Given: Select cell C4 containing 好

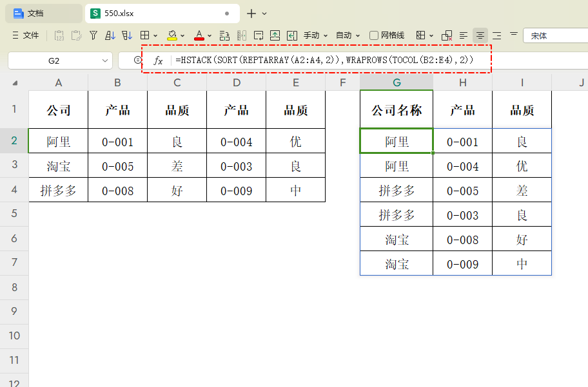Looking at the screenshot, I should (177, 190).
